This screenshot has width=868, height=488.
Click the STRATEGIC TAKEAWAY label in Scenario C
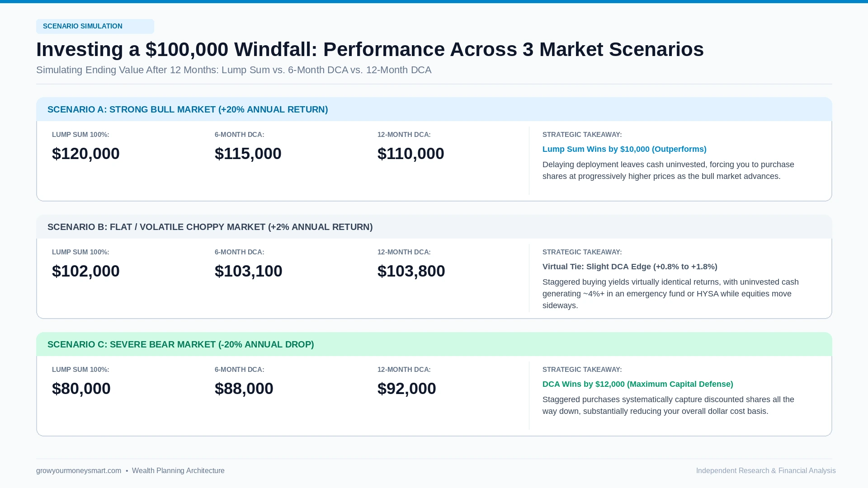pyautogui.click(x=582, y=370)
